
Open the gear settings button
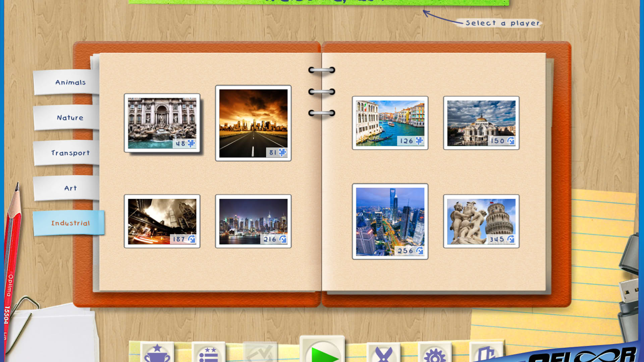(435, 353)
